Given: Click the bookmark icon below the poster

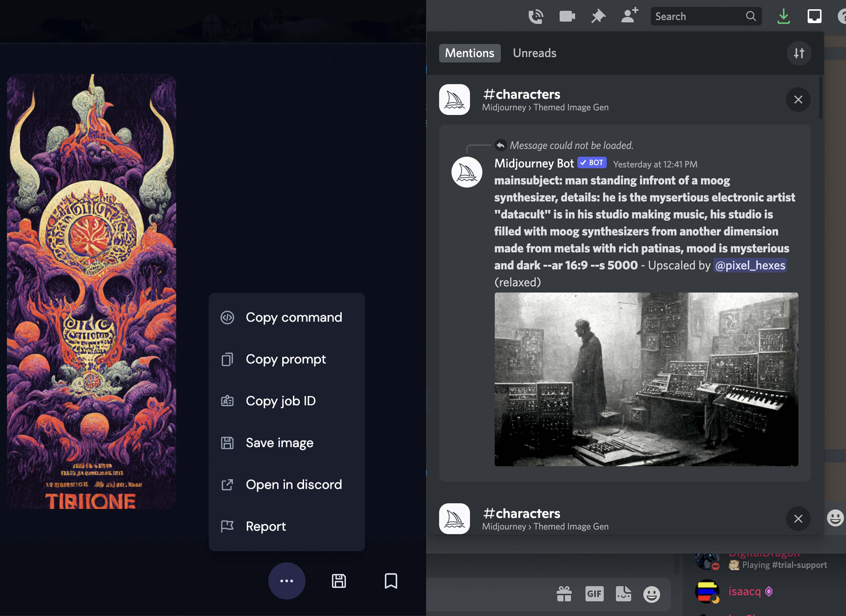Looking at the screenshot, I should coord(391,581).
